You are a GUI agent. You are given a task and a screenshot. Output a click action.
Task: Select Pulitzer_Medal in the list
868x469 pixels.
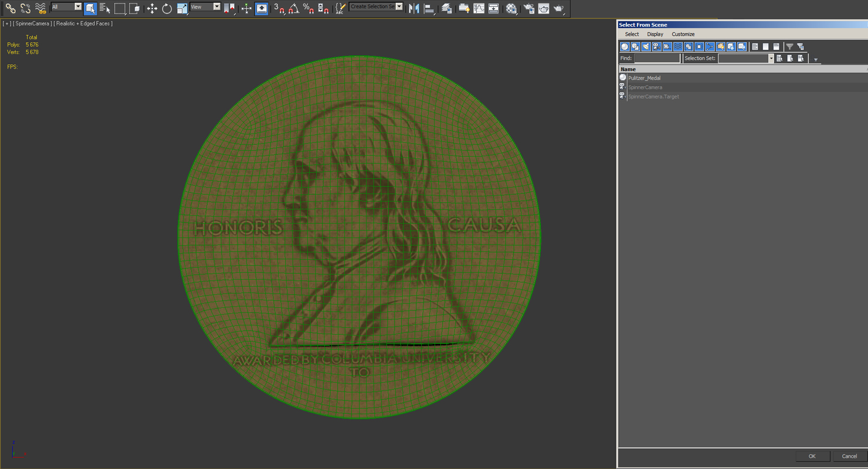click(644, 78)
